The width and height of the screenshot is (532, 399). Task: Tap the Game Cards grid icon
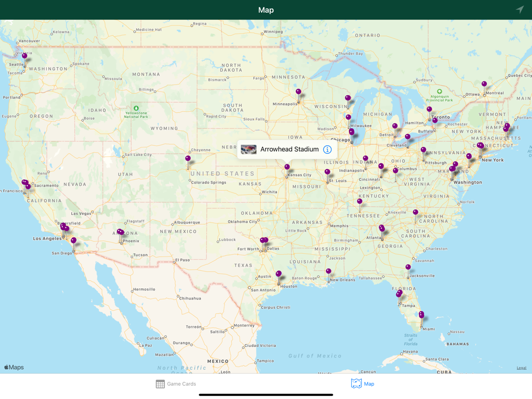click(160, 384)
